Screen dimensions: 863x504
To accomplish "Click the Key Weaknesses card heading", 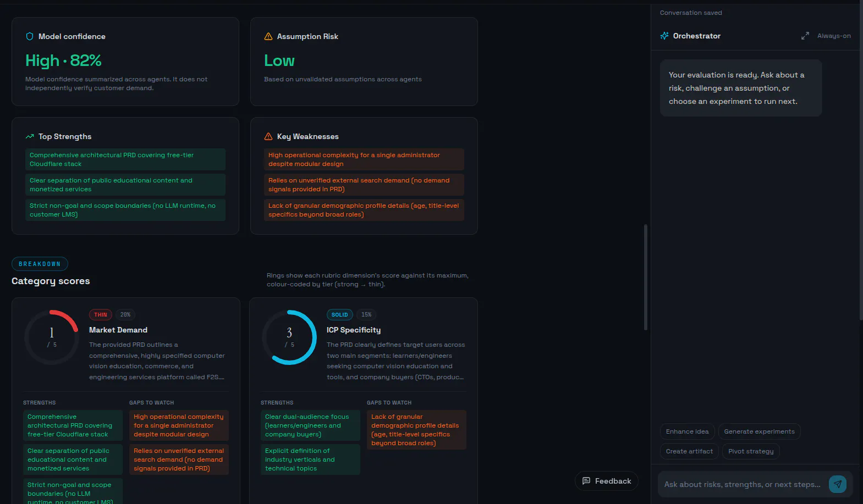I will (308, 136).
